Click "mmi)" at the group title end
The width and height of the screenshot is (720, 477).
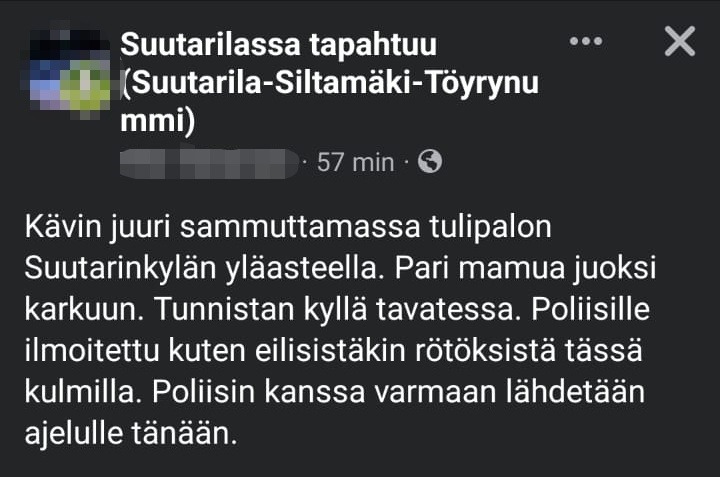[x=157, y=122]
